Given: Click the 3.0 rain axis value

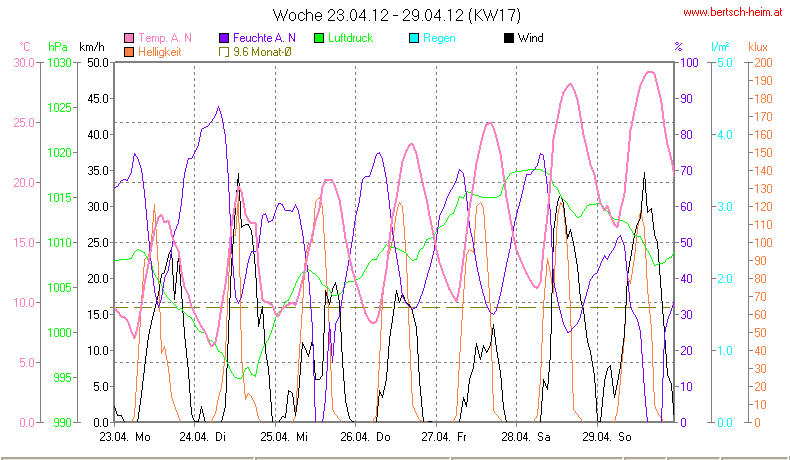Looking at the screenshot, I should (725, 207).
